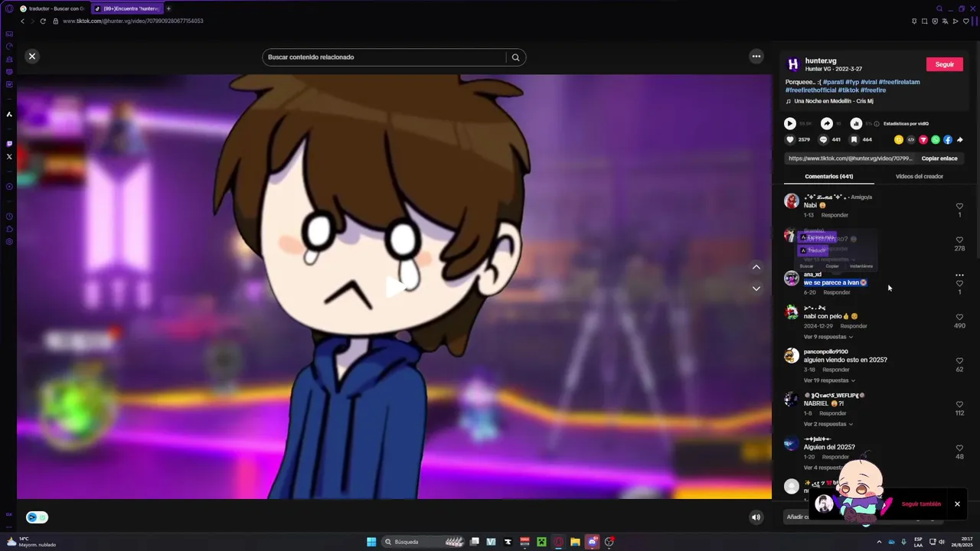The image size is (980, 551).
Task: Open more share options arrow
Action: coord(960,140)
